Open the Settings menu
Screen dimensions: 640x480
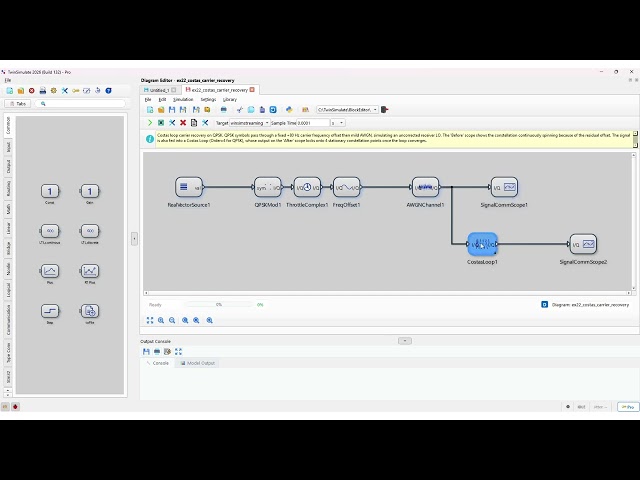tap(208, 100)
